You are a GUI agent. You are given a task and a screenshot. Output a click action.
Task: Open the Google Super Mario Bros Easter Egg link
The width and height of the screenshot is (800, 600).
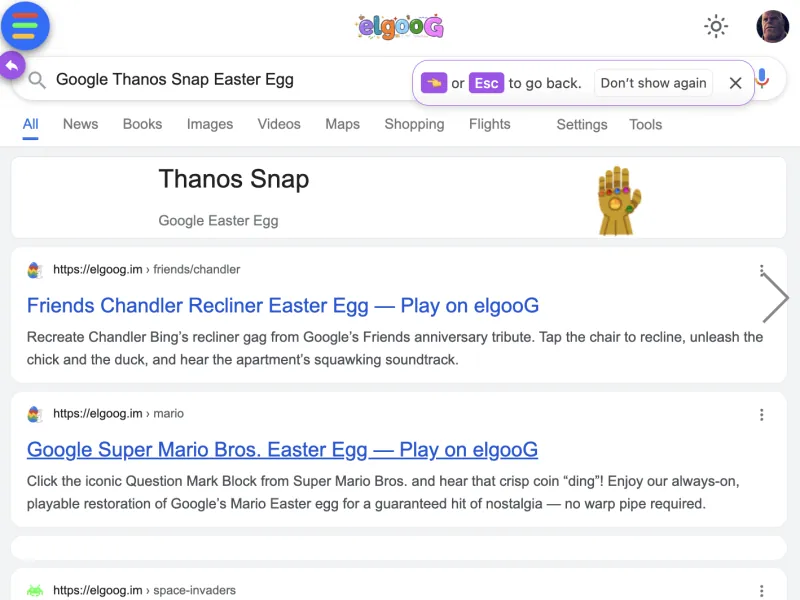point(283,450)
